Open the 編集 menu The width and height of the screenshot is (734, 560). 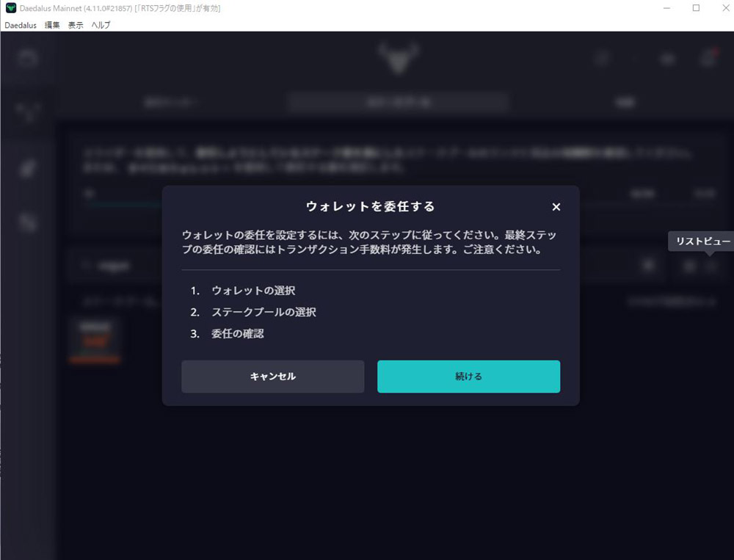[53, 25]
